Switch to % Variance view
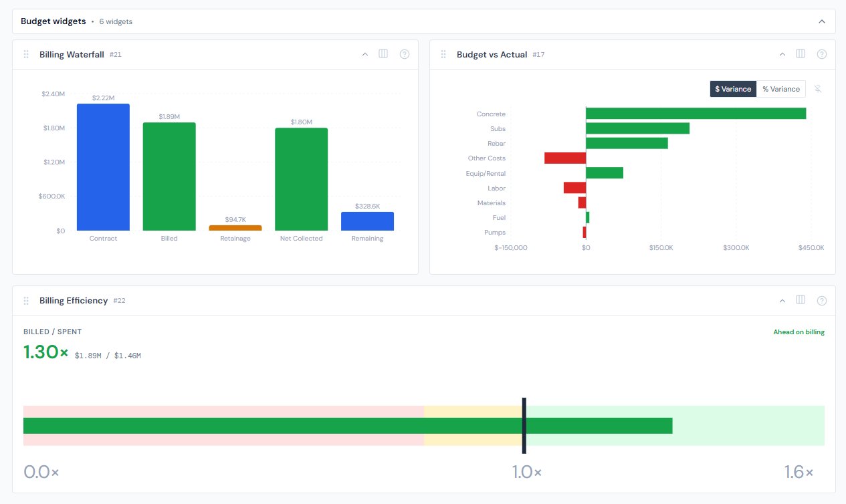The height and width of the screenshot is (504, 846). (781, 88)
